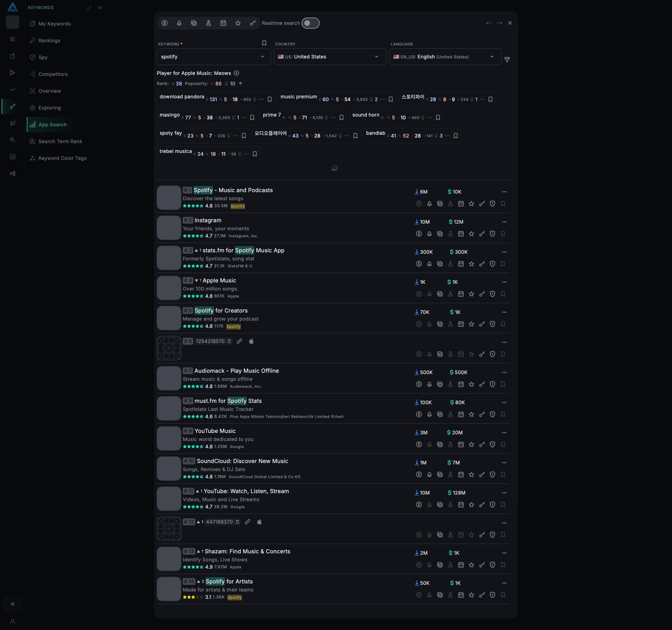672x630 pixels.
Task: Click the key icon in the Audiomack row
Action: click(x=482, y=384)
